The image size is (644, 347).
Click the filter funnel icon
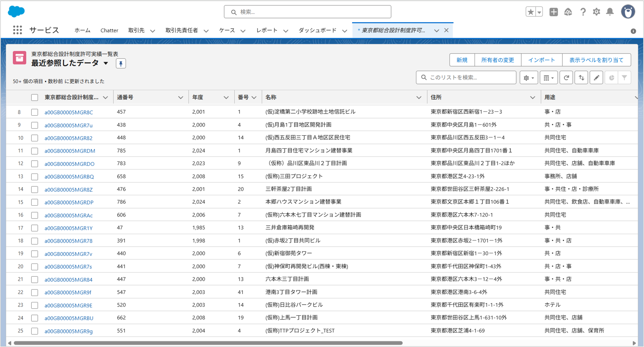pyautogui.click(x=624, y=78)
